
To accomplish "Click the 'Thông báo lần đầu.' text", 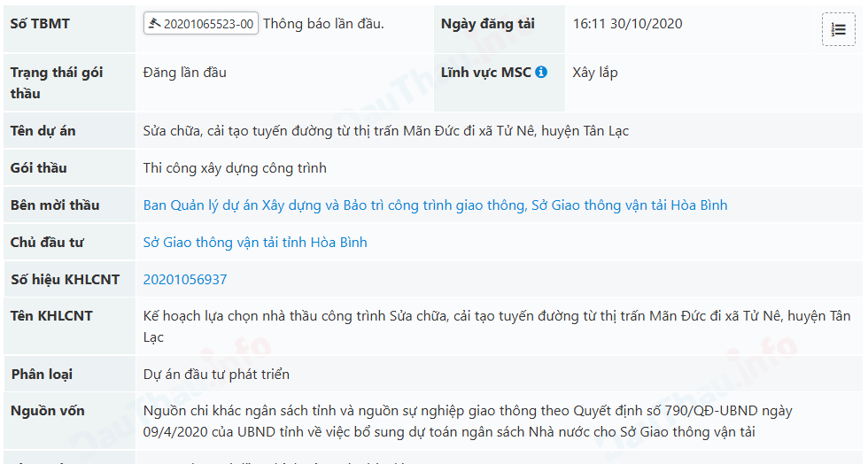I will 323,24.
